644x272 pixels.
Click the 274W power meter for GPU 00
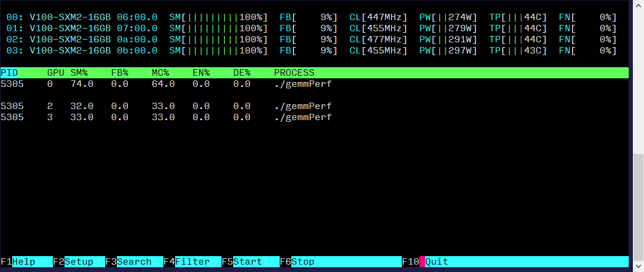(x=448, y=17)
